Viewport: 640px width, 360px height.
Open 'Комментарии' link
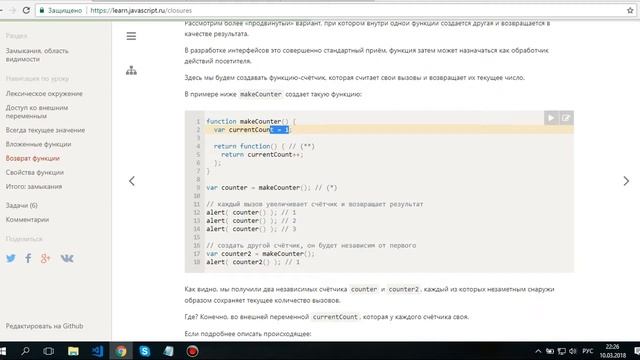click(x=27, y=220)
